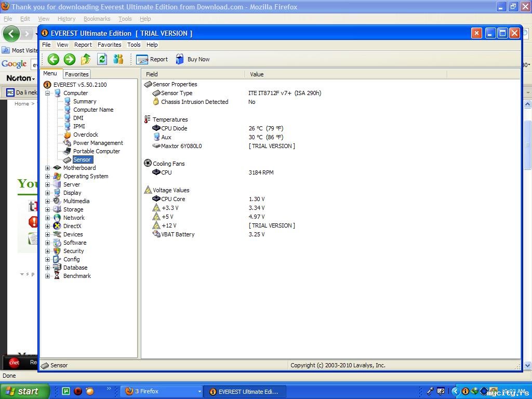The image size is (532, 399).
Task: Open the Report menu in EVEREST
Action: 83,45
